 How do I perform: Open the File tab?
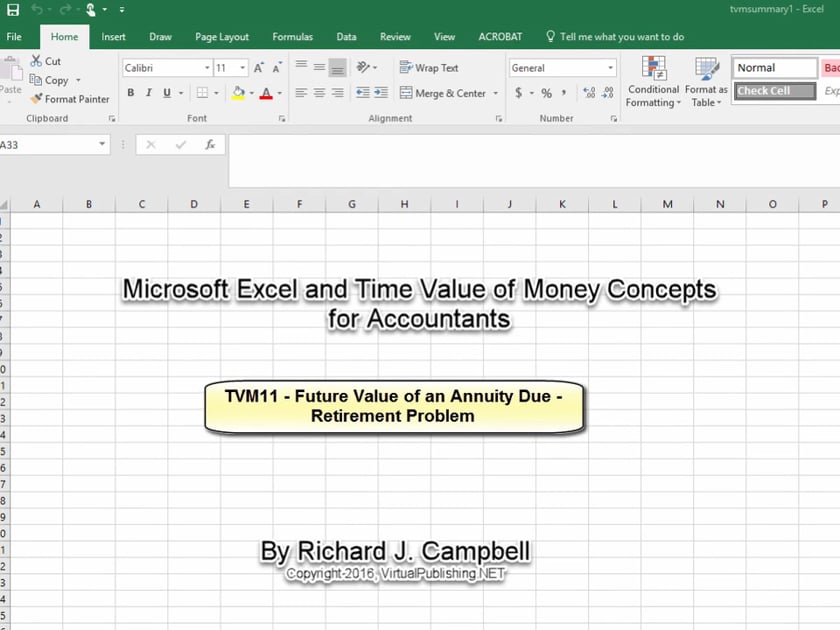click(14, 36)
